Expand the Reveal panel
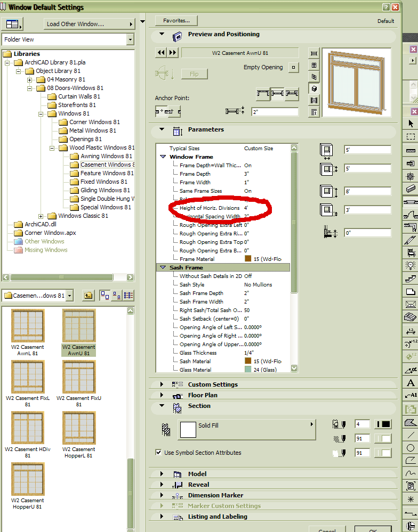418x532 pixels. (162, 484)
